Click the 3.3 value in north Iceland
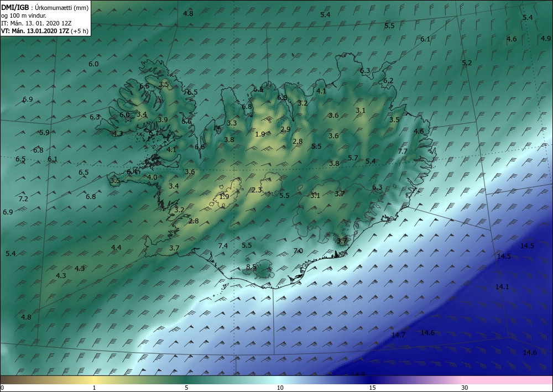This screenshot has width=553, height=392. [232, 123]
